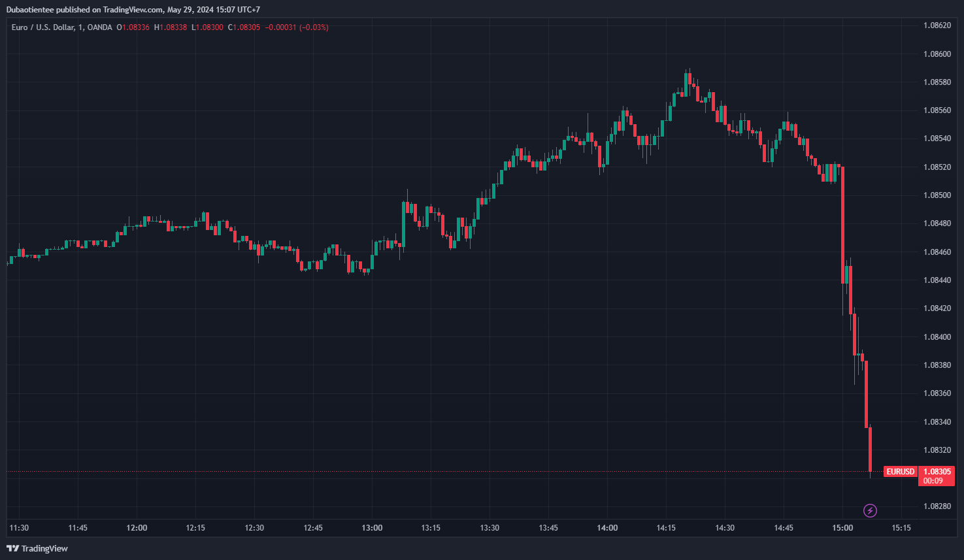Image resolution: width=964 pixels, height=560 pixels.
Task: Click the high value H1.08338
Action: click(x=171, y=27)
